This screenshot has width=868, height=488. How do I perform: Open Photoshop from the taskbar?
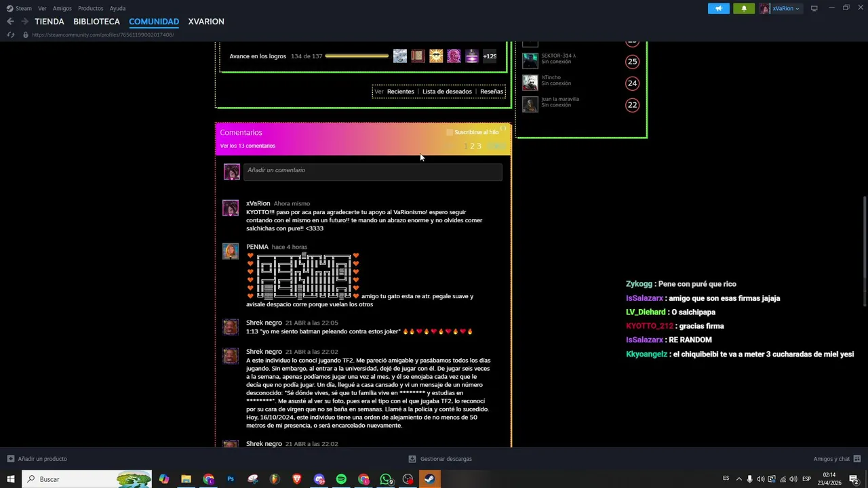pos(231,479)
